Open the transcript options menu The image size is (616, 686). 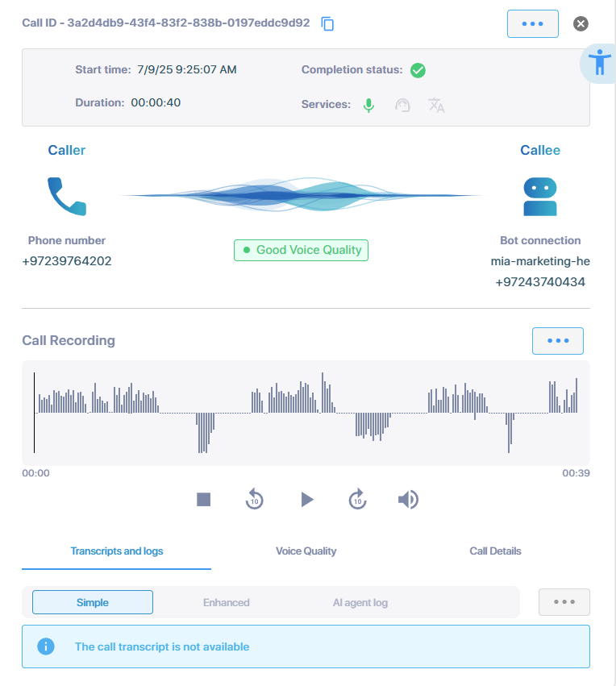click(x=564, y=602)
